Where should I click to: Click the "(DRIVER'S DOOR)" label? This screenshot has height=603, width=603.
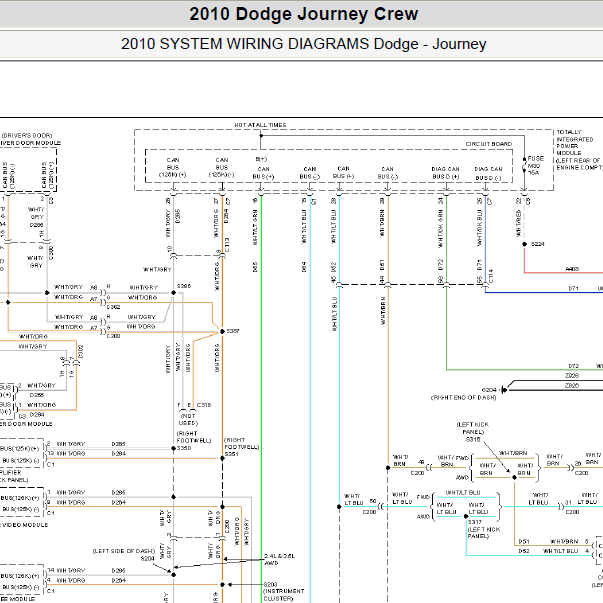[x=27, y=136]
